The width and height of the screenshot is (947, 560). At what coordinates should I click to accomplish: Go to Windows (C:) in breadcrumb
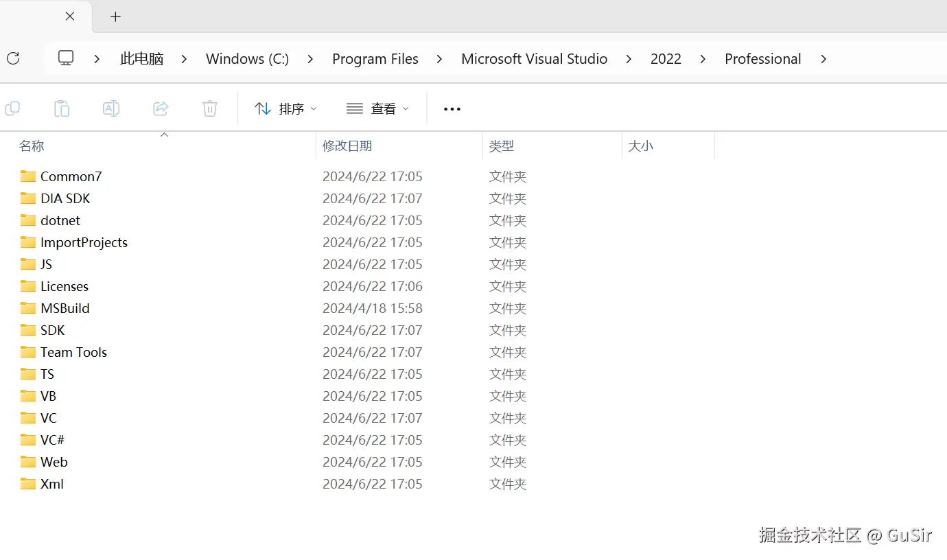point(247,59)
